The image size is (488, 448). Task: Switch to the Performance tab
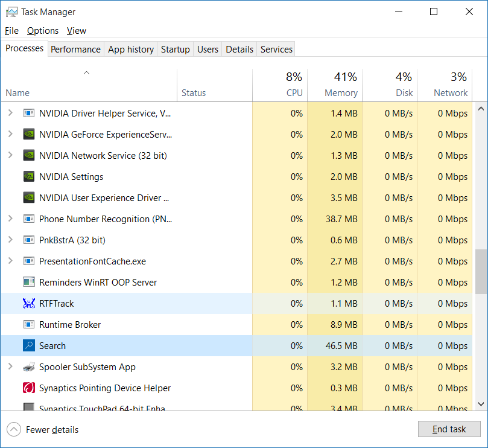[75, 50]
